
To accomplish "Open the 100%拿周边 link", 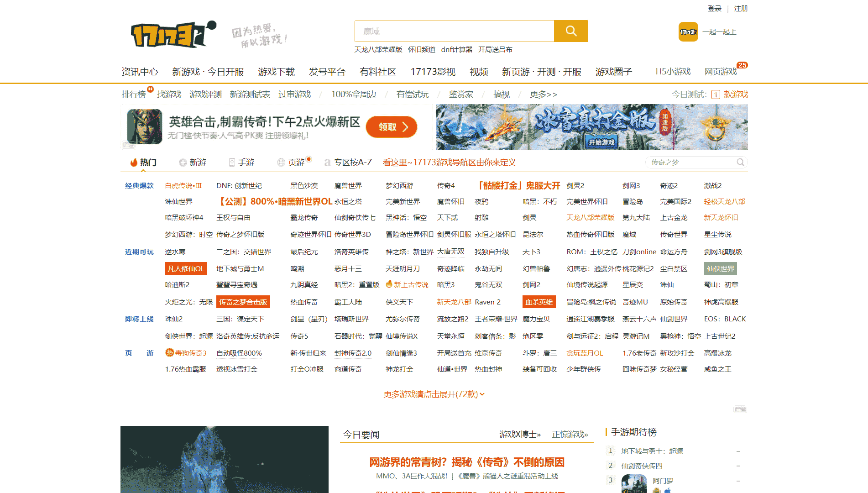I will coord(354,94).
